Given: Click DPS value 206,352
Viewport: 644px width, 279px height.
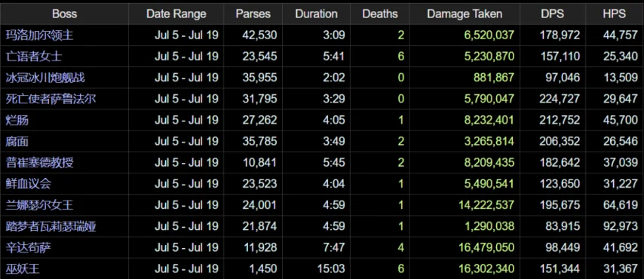Looking at the screenshot, I should click(x=560, y=142).
